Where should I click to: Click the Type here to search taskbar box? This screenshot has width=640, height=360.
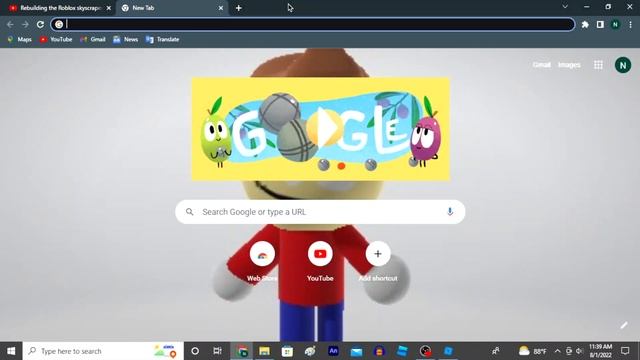coord(103,351)
